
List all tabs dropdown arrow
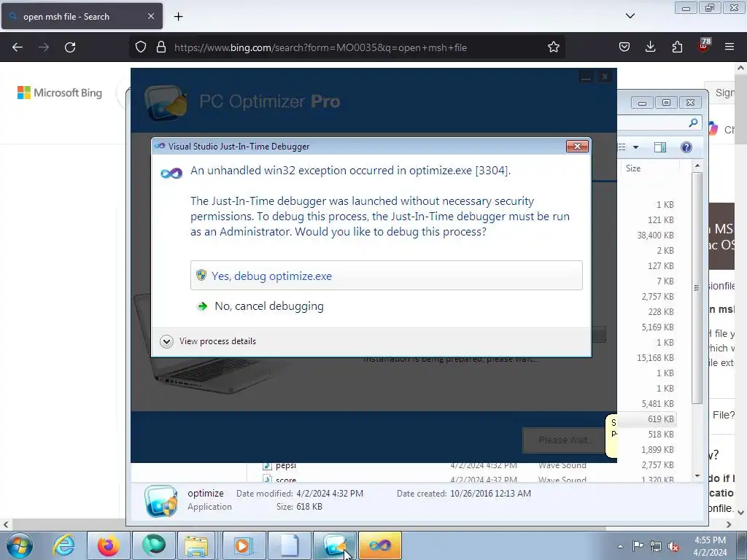630,16
